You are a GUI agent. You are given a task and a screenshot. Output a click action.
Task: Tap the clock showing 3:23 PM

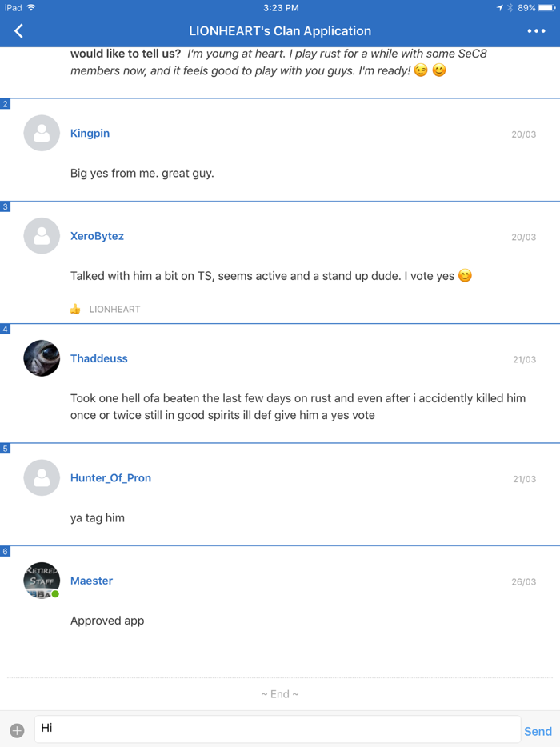pyautogui.click(x=280, y=7)
